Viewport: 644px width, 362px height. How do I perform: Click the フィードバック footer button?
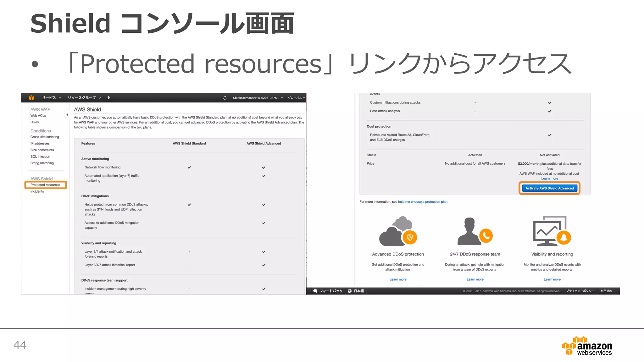(328, 291)
